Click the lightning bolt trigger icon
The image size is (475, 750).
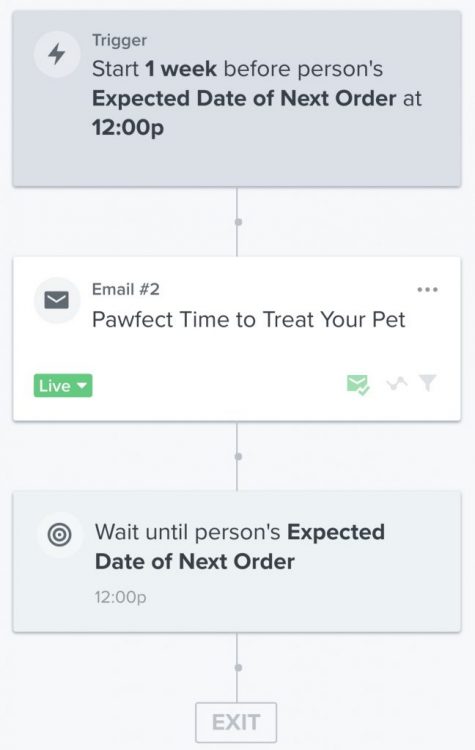point(57,54)
